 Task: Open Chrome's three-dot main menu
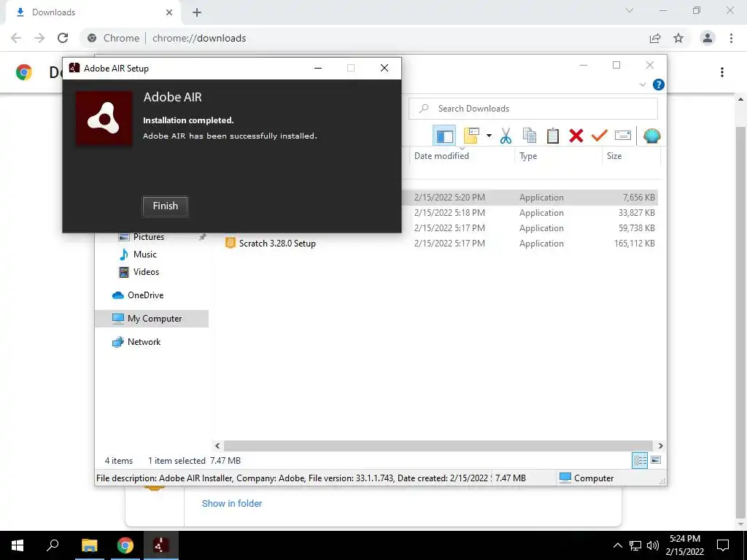(x=731, y=38)
